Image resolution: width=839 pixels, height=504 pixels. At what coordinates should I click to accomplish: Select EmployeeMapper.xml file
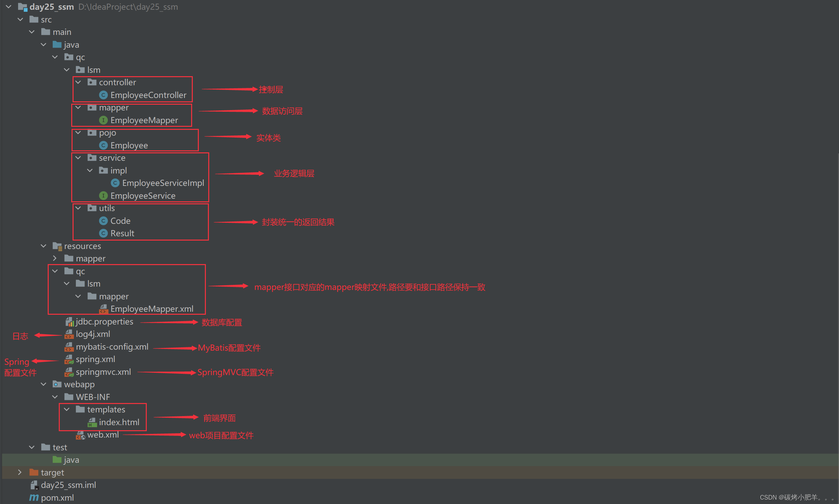pos(152,309)
